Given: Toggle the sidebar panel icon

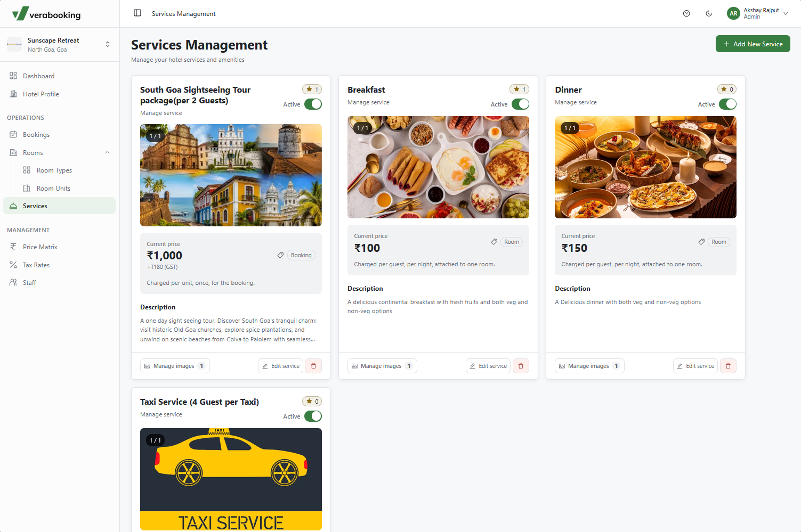Looking at the screenshot, I should [137, 13].
